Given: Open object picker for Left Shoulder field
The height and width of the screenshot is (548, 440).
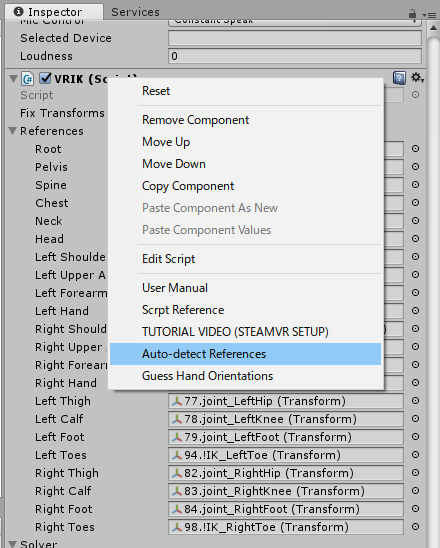Looking at the screenshot, I should point(415,257).
